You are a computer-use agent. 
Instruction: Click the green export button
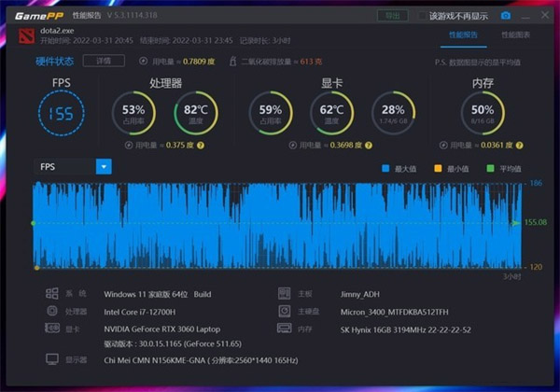click(393, 16)
